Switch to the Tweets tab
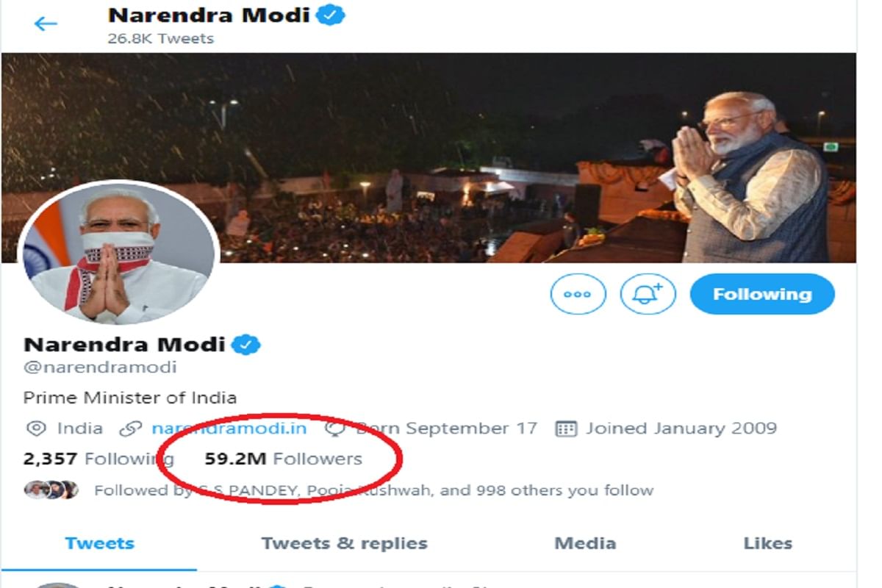 tap(99, 544)
